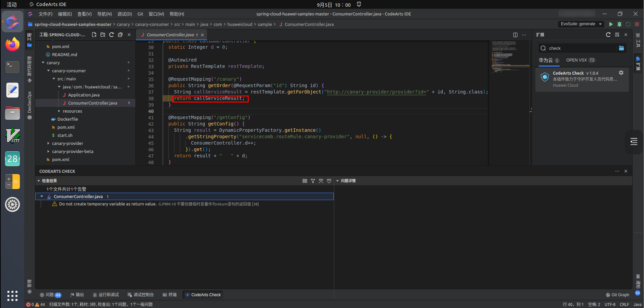Click the Git Graph status bar button
This screenshot has height=308, width=644.
tap(617, 295)
